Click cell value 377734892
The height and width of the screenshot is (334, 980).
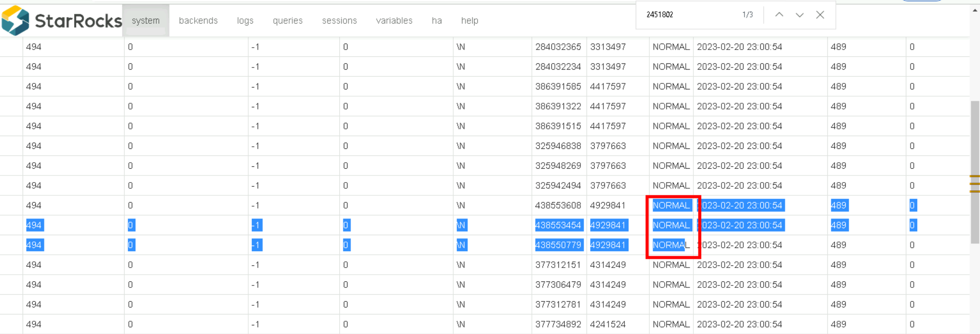tap(558, 324)
